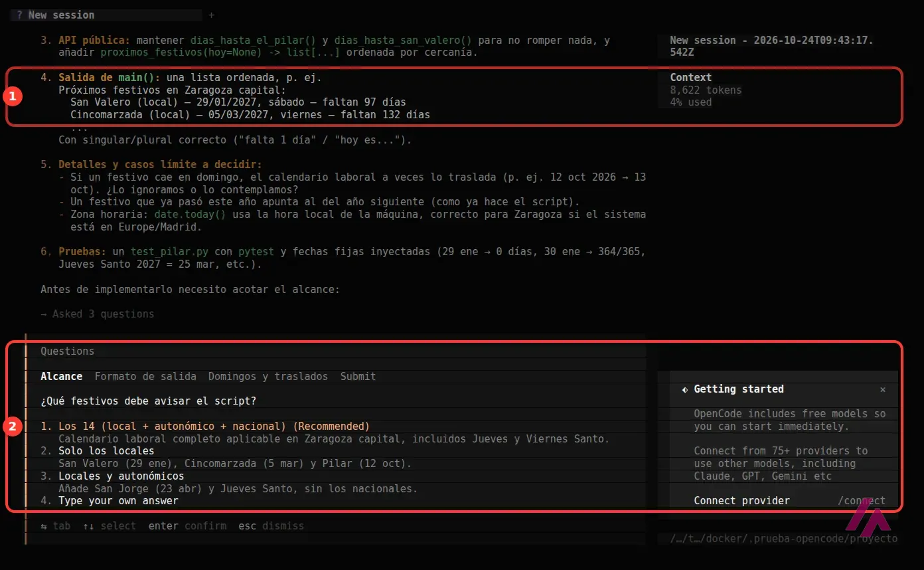The width and height of the screenshot is (924, 570).
Task: Choose option Locales y autonómicos
Action: (112, 476)
